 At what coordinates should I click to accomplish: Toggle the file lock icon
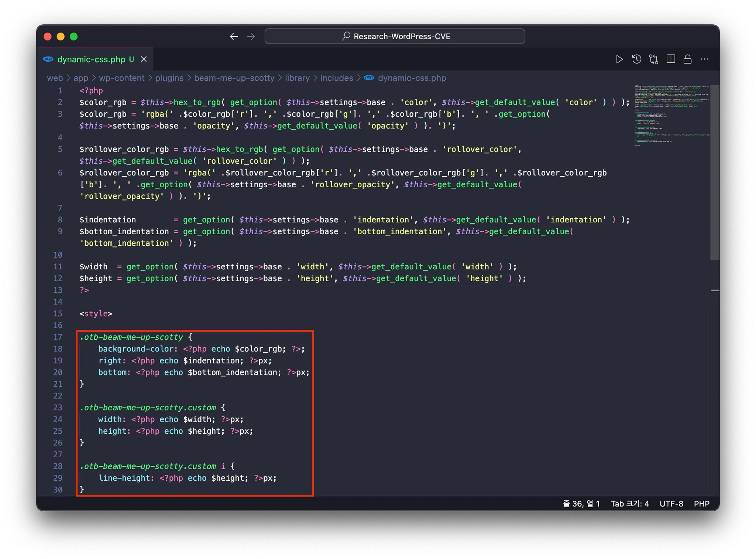tap(687, 59)
